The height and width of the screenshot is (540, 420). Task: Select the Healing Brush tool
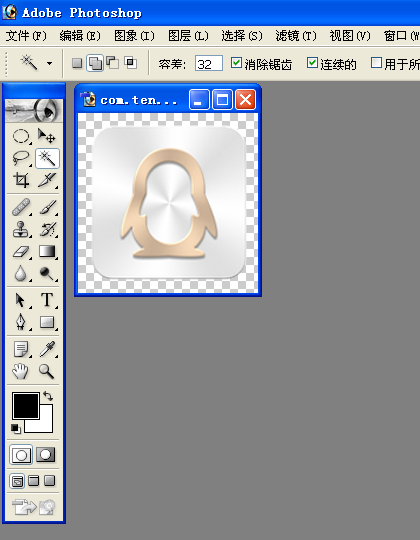point(21,208)
